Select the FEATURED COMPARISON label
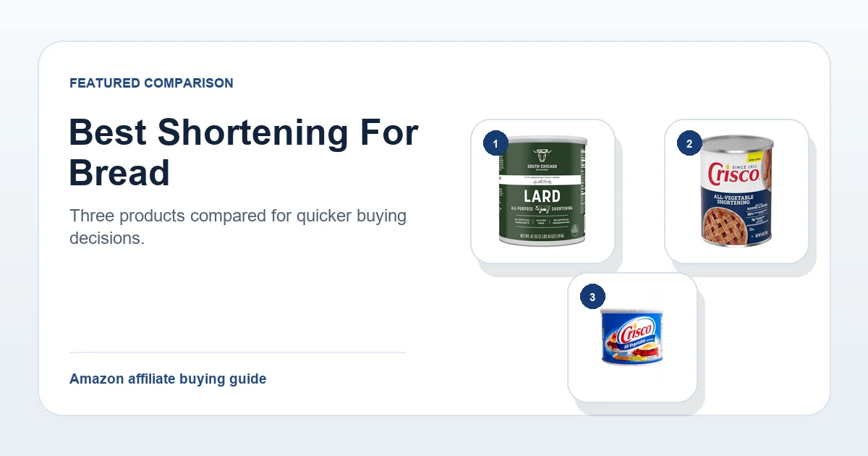 [151, 83]
